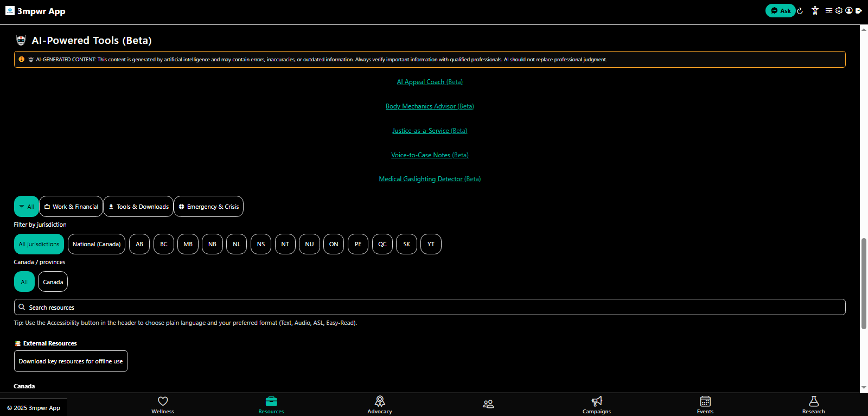Screen dimensions: 868x416
Task: Open the user profile icon
Action: [849, 11]
